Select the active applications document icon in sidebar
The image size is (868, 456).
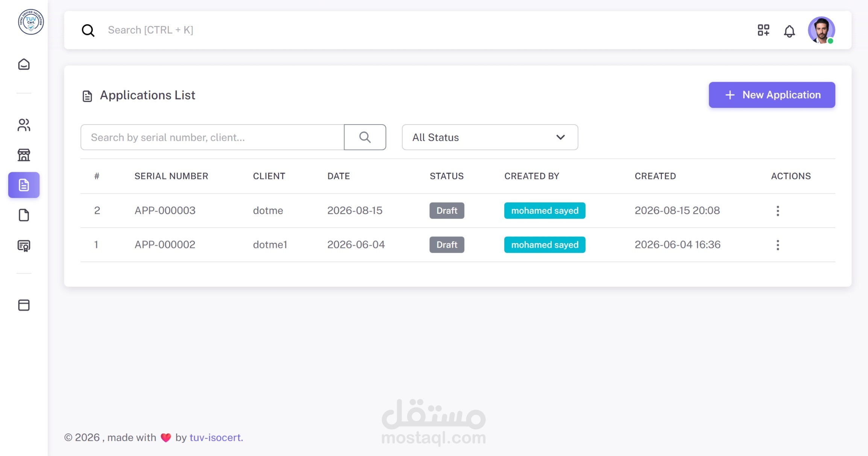24,185
